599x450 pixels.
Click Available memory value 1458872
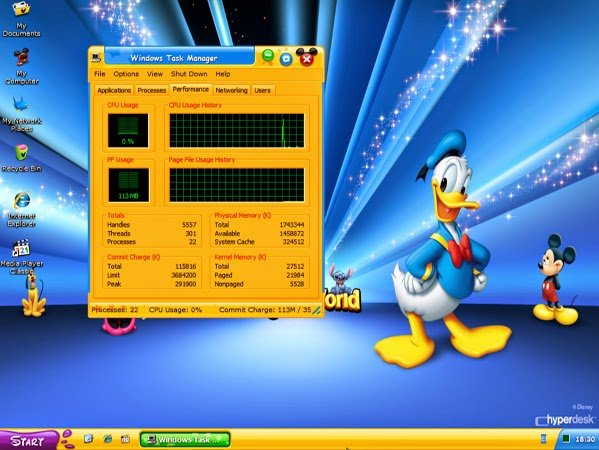click(291, 233)
